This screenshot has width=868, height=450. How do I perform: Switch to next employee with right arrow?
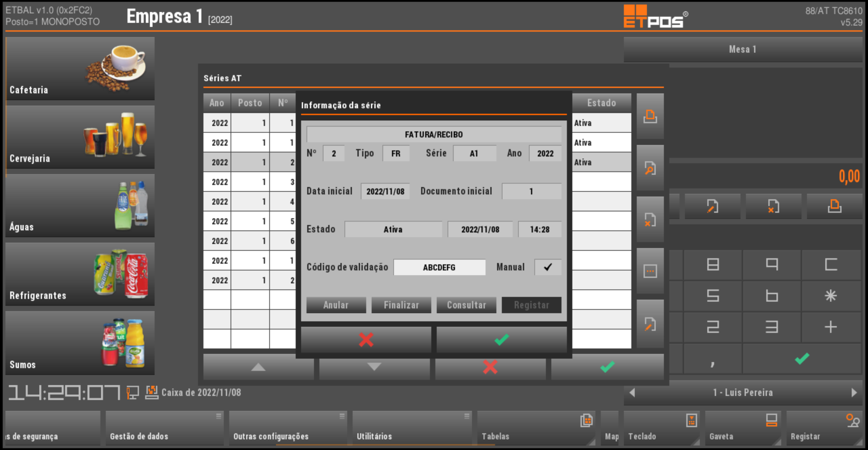point(854,393)
